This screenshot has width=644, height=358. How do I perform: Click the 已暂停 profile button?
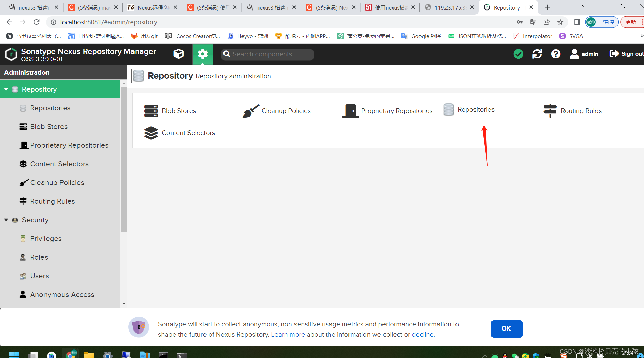click(602, 22)
